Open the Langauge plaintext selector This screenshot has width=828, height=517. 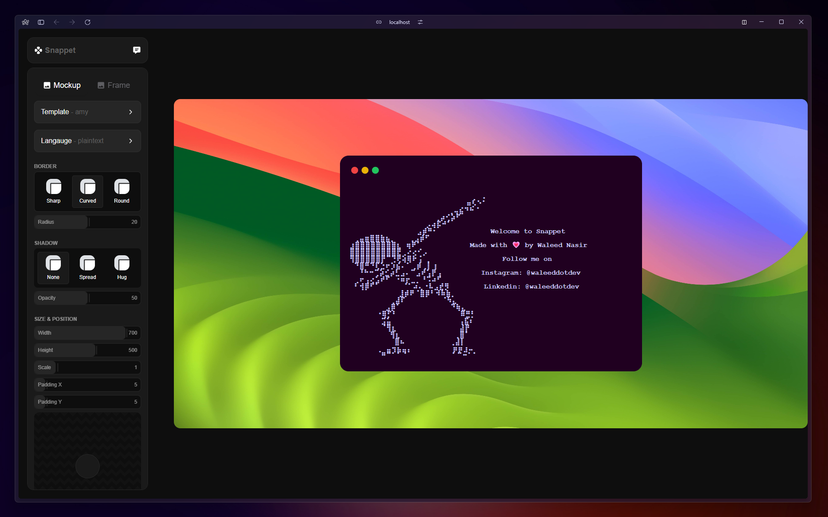[88, 141]
